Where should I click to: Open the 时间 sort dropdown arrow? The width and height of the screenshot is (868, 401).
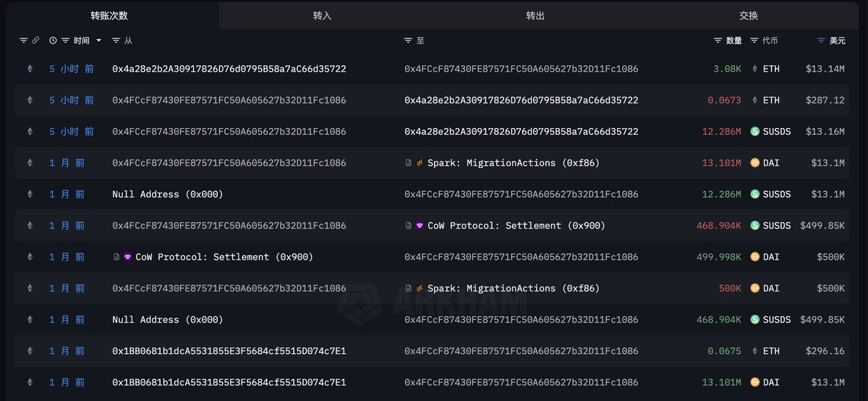[x=99, y=41]
